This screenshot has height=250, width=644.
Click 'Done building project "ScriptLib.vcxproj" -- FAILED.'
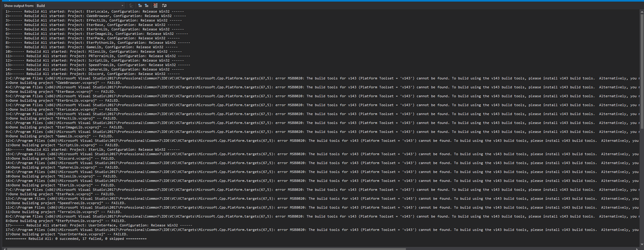[62, 145]
